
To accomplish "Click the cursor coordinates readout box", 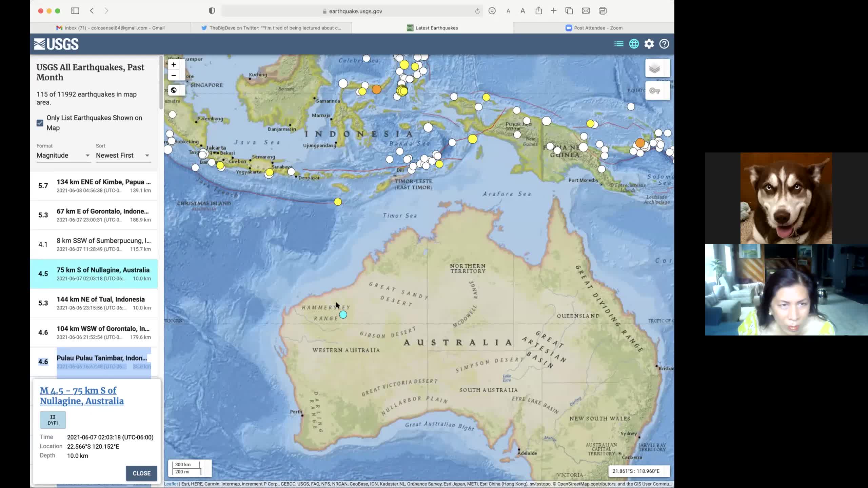I will (639, 471).
